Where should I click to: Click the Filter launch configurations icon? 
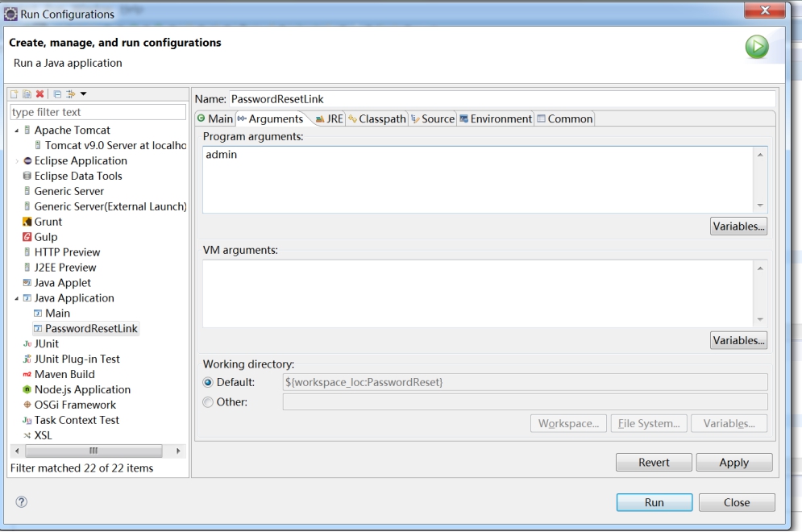coord(71,94)
